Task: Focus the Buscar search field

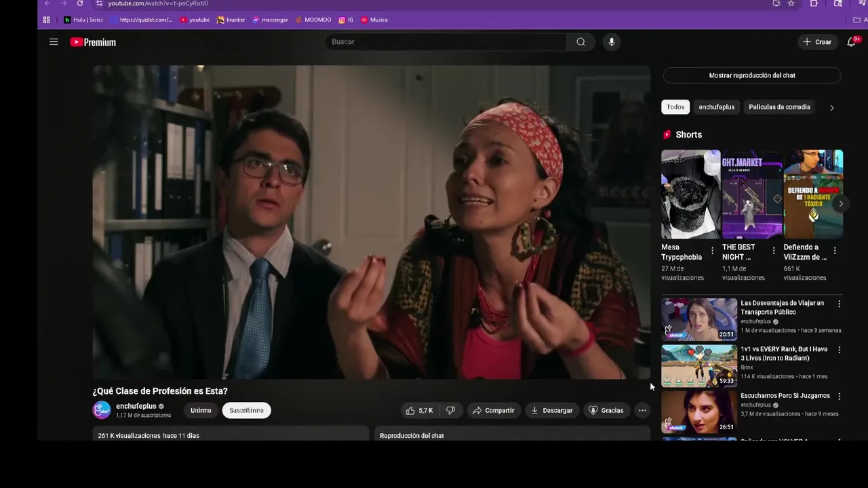Action: (x=446, y=42)
